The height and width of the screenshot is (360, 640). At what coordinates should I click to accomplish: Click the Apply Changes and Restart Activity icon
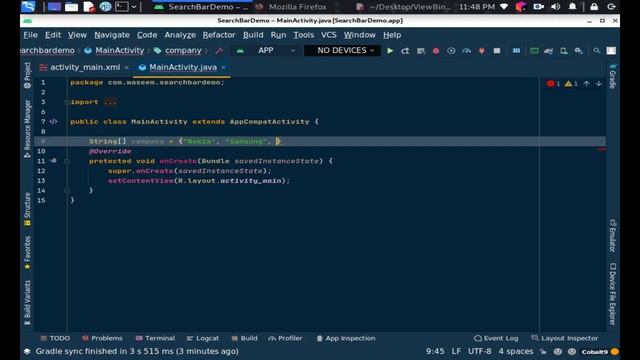pyautogui.click(x=405, y=51)
